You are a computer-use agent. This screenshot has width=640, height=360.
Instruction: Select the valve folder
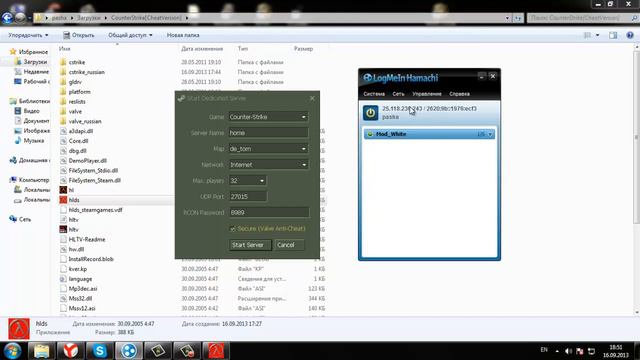click(x=75, y=111)
